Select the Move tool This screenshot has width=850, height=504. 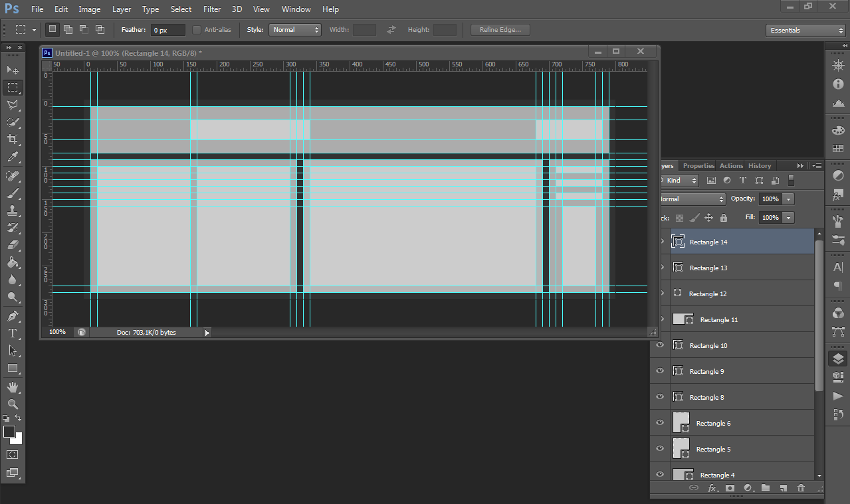[x=12, y=70]
